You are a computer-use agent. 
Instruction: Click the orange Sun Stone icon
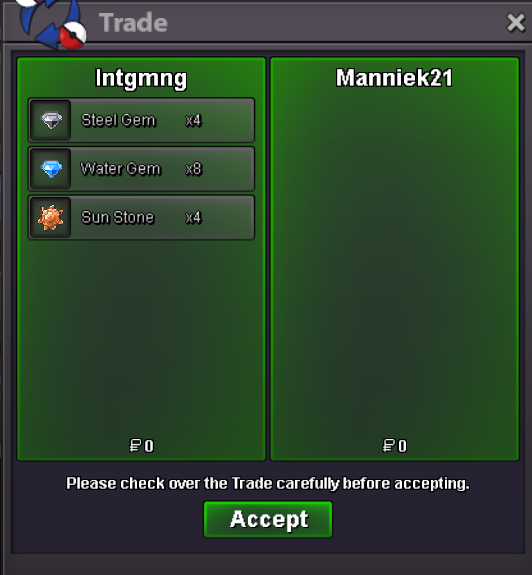tap(51, 218)
